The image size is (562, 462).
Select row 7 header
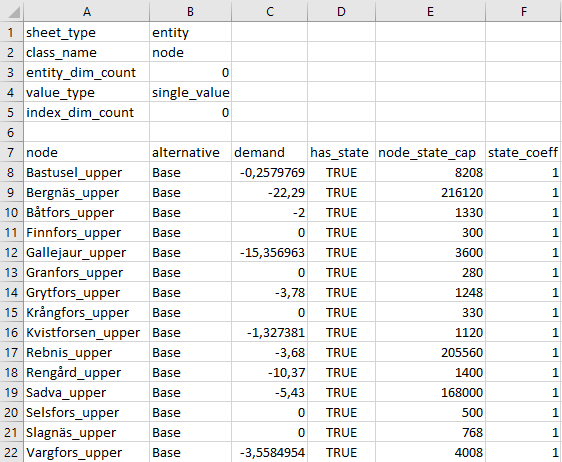[11, 153]
